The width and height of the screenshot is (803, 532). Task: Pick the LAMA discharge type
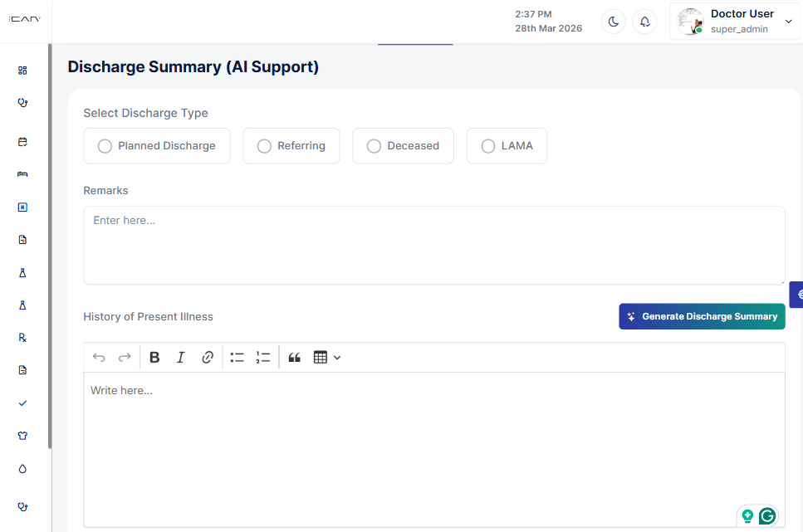488,146
